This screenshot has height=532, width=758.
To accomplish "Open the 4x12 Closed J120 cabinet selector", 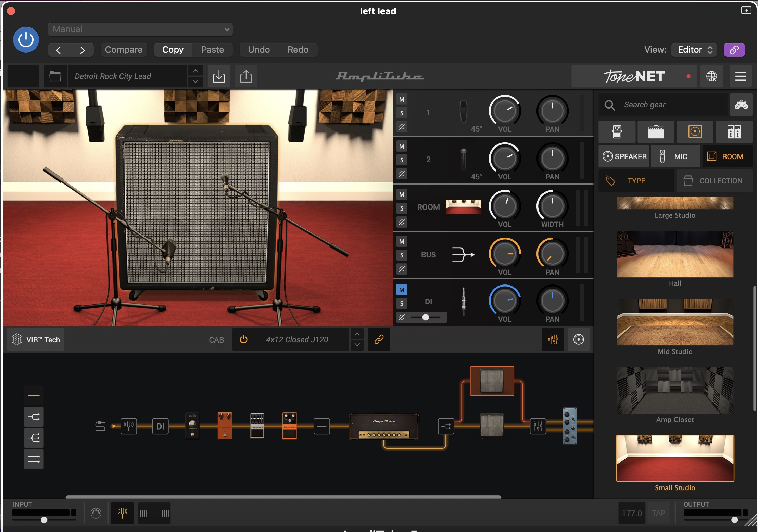I will coord(297,340).
